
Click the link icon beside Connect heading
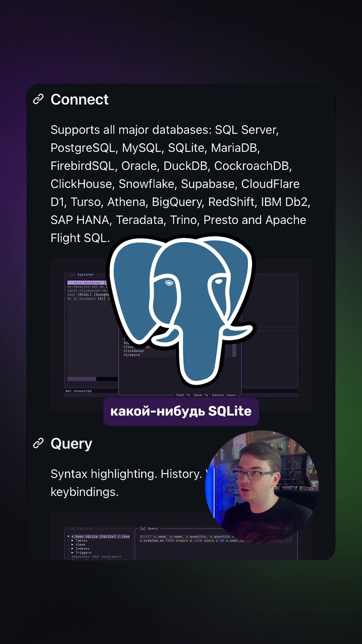39,99
